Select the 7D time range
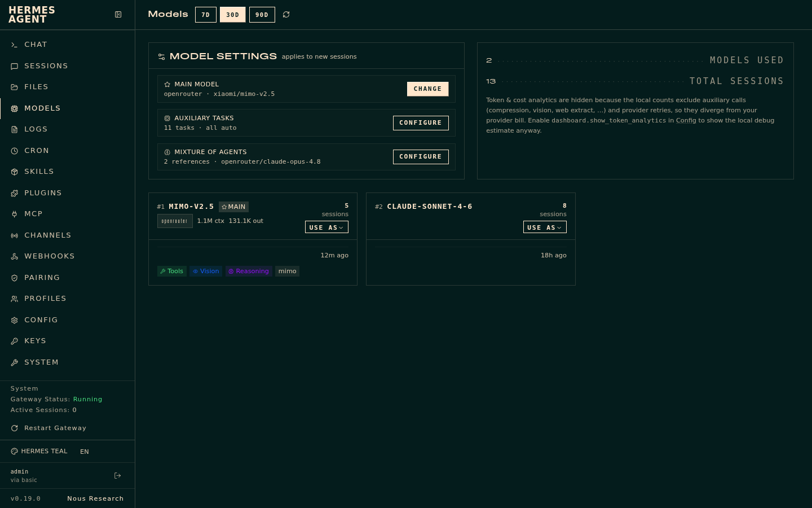 click(206, 15)
